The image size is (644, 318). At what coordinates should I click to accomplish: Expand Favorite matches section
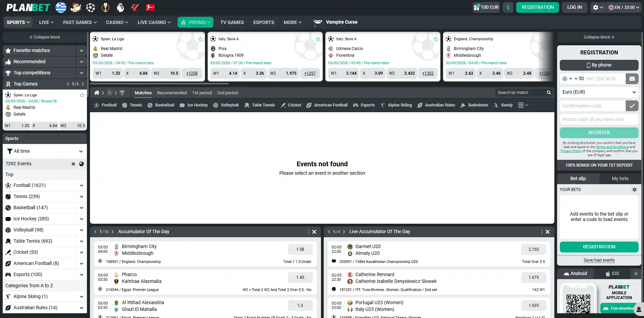(x=82, y=51)
